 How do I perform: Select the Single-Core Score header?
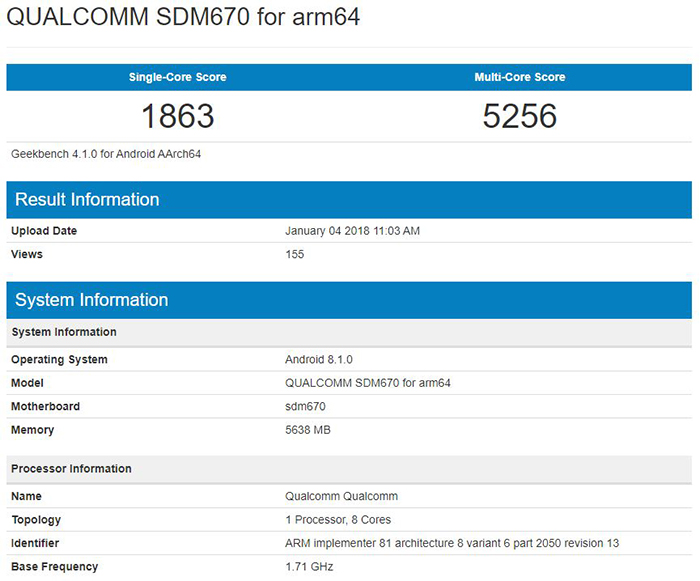(x=178, y=77)
